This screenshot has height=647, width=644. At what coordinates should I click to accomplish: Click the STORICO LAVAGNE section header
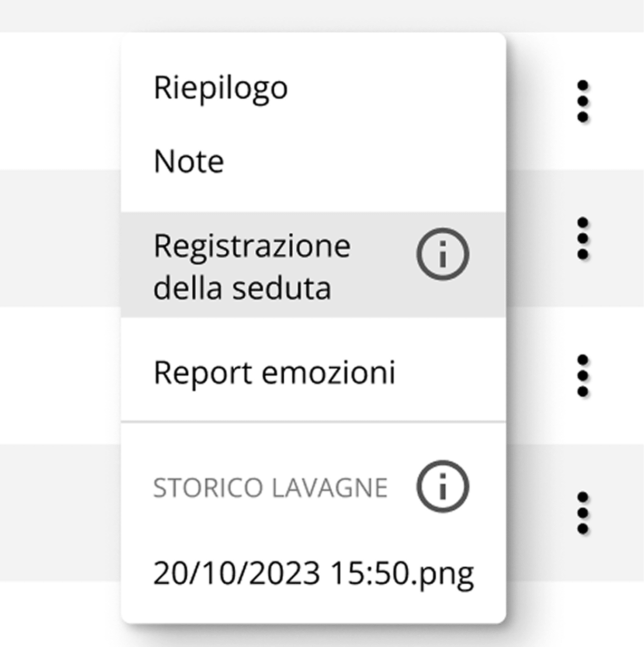point(270,488)
